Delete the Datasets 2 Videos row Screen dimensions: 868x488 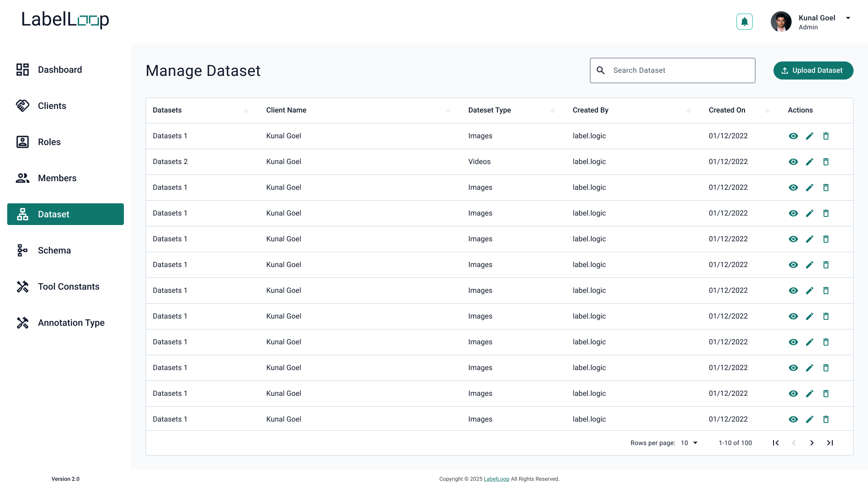(x=826, y=162)
